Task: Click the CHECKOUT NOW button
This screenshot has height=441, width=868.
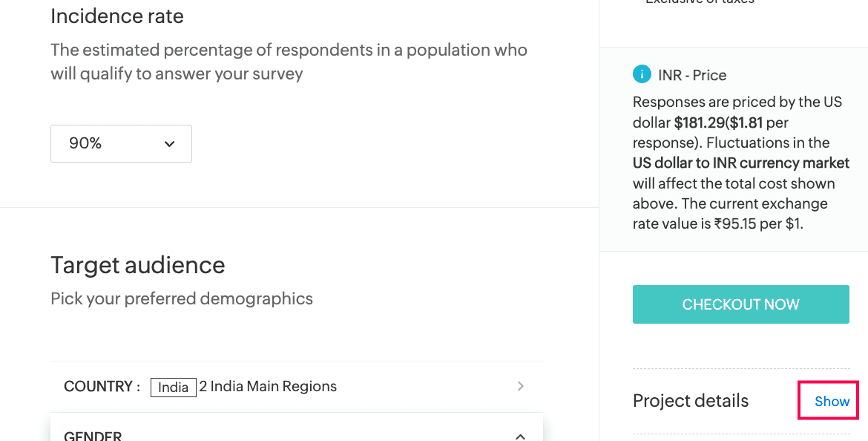Action: click(x=740, y=304)
